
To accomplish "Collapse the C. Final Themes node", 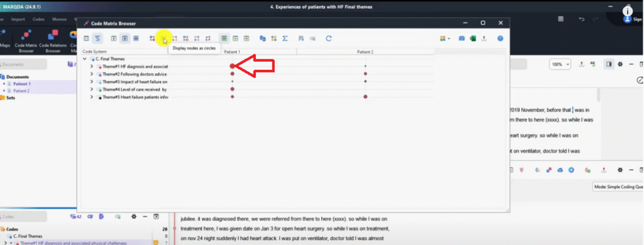I will tap(85, 59).
